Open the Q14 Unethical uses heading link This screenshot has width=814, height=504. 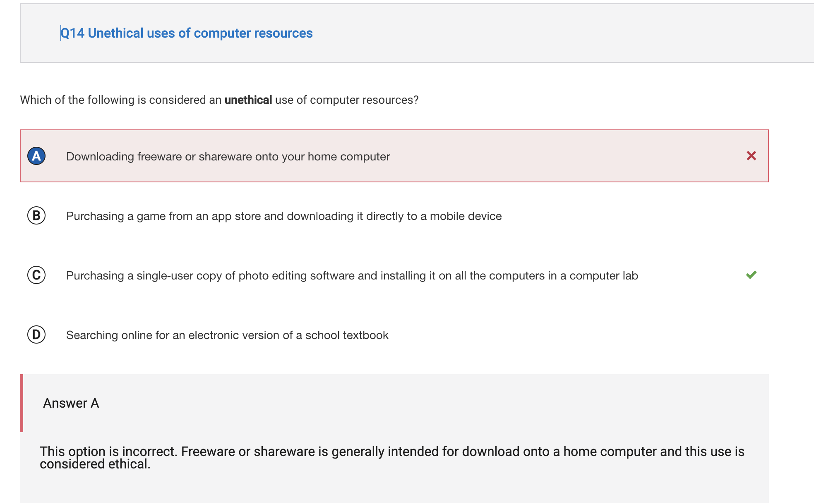click(x=187, y=33)
